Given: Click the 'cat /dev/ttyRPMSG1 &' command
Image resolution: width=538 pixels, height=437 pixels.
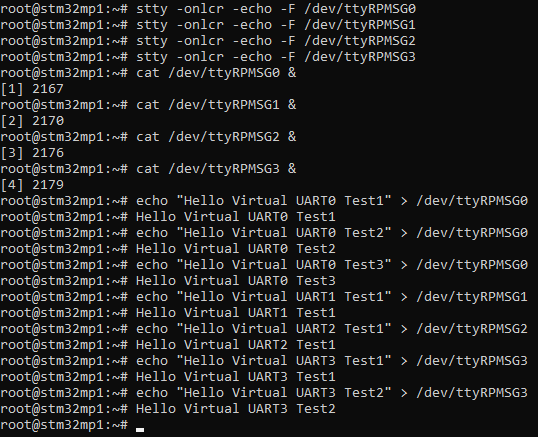Looking at the screenshot, I should click(216, 105).
